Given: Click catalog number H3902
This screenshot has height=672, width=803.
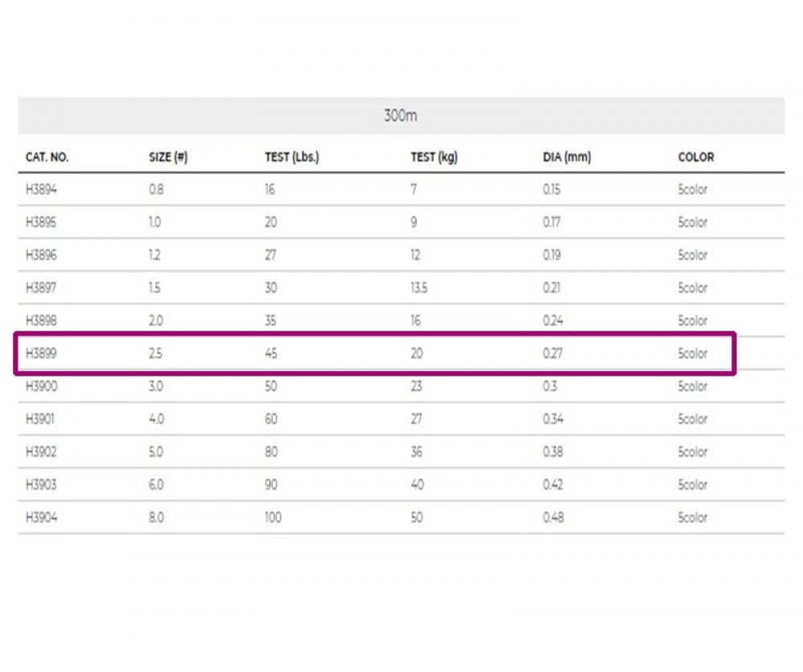Looking at the screenshot, I should (42, 452).
